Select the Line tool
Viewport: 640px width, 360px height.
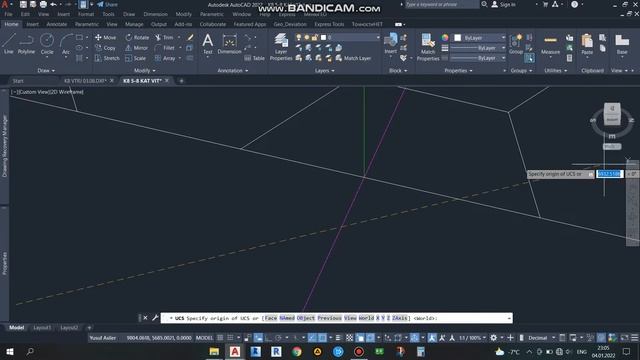coord(9,44)
